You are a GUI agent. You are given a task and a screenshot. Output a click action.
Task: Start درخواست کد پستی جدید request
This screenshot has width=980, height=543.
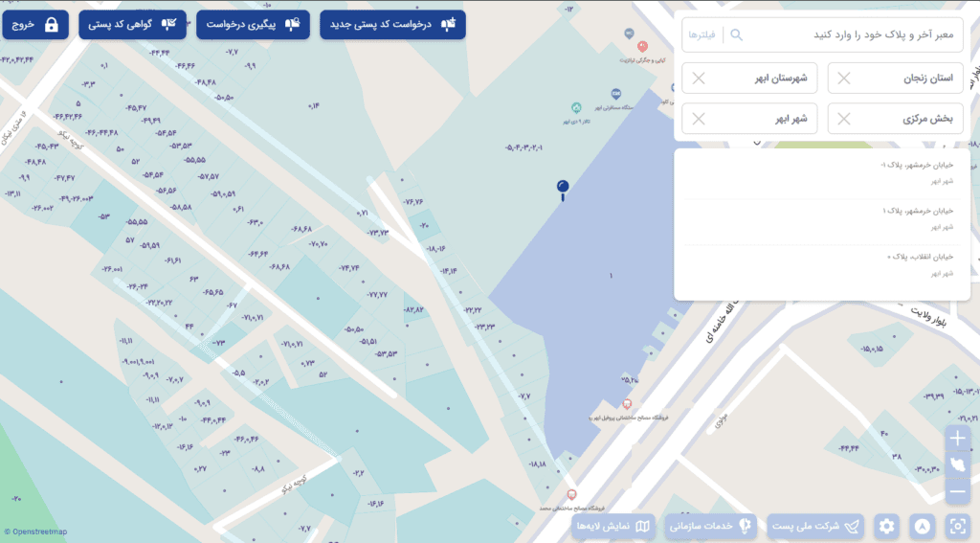coord(392,25)
